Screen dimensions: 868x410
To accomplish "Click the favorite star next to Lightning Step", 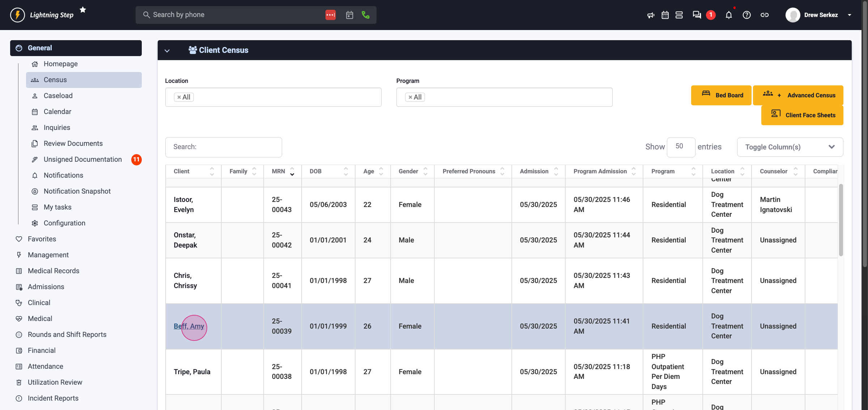I will [83, 10].
